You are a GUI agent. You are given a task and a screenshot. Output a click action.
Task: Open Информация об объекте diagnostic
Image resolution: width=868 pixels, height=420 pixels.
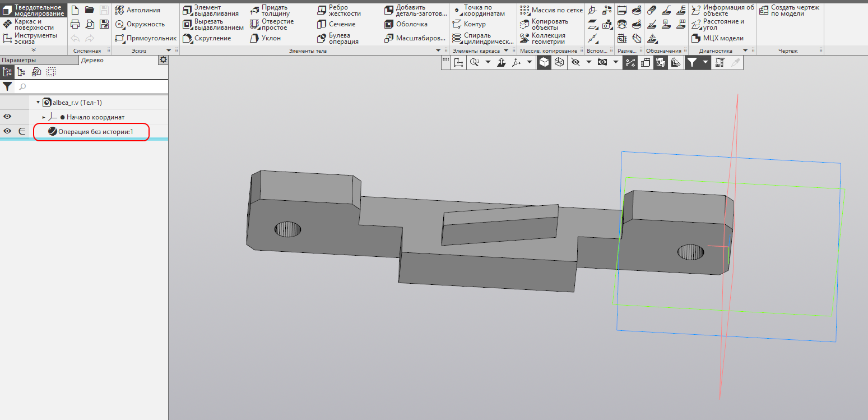[x=723, y=10]
